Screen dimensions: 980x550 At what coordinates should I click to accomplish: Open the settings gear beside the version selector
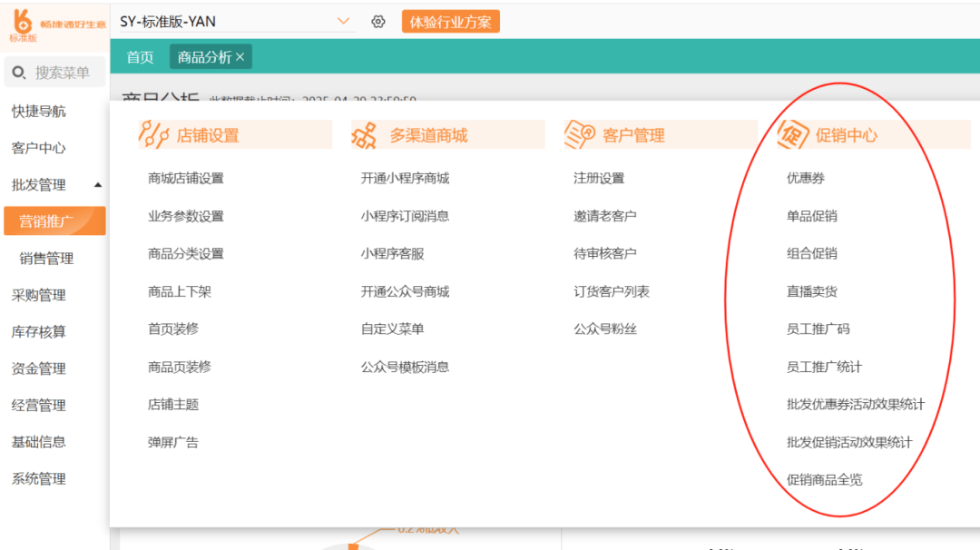[x=377, y=21]
